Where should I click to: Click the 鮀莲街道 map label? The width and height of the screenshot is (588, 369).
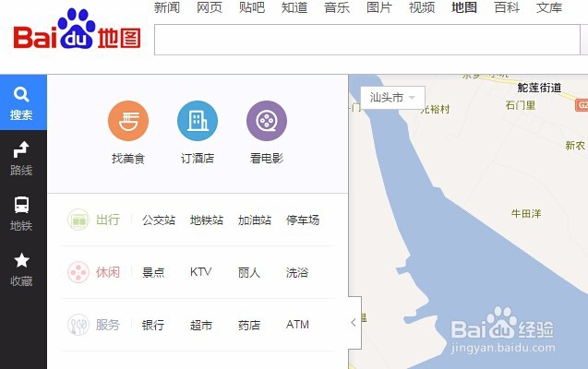539,88
